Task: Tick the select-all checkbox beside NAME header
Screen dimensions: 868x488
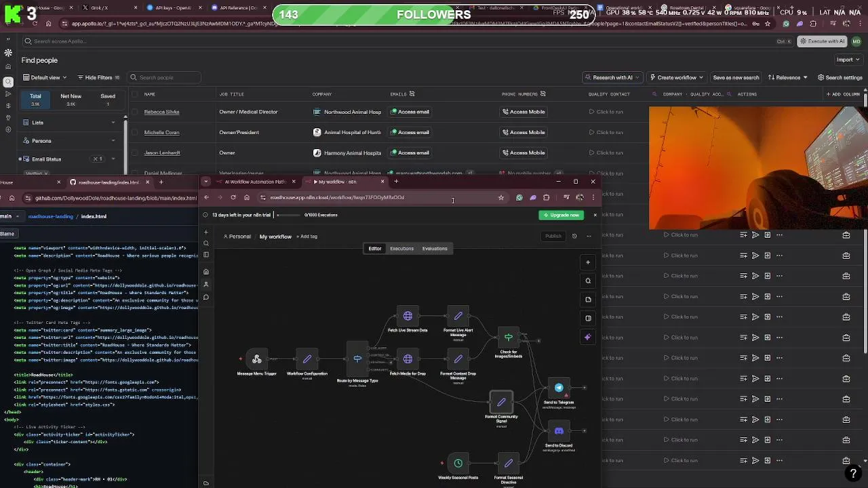Action: click(x=135, y=94)
